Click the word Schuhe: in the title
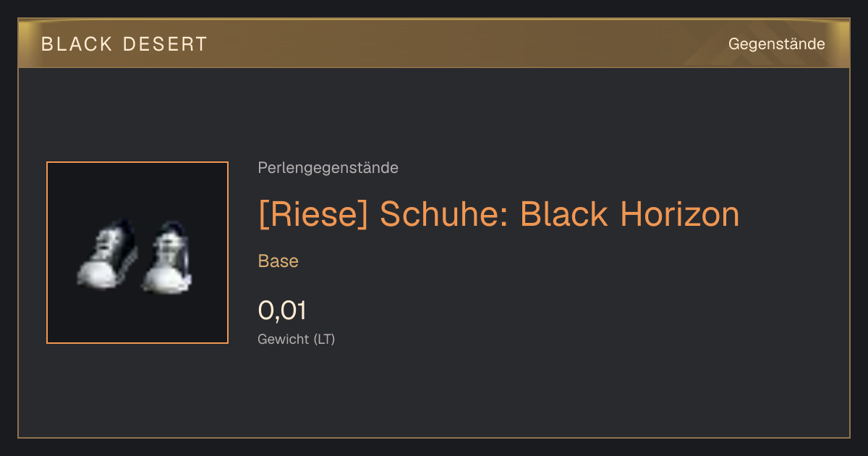The width and height of the screenshot is (868, 456). click(x=444, y=215)
